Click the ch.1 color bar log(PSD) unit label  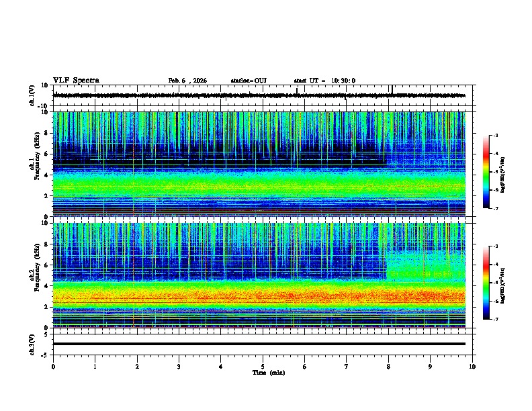(x=502, y=175)
